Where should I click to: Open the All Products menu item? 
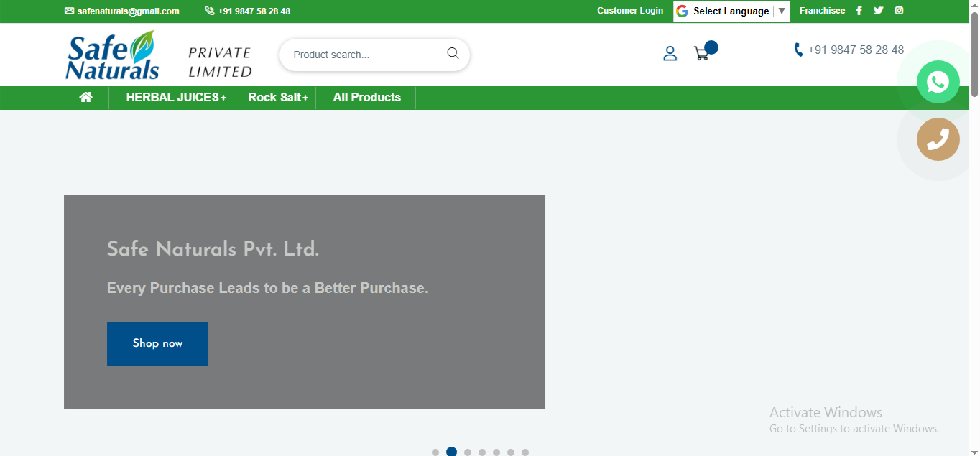(x=366, y=98)
